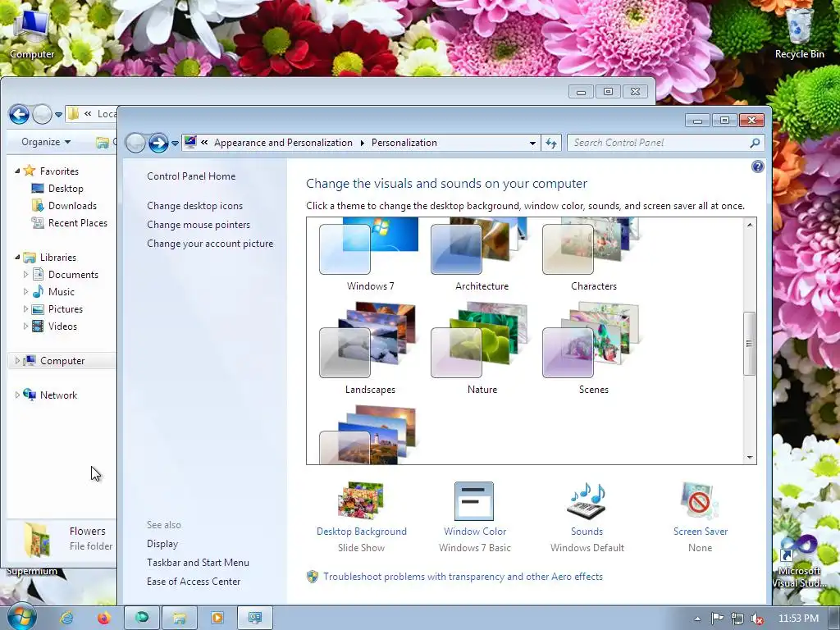The width and height of the screenshot is (840, 630).
Task: Expand the Pictures library node
Action: pos(25,309)
